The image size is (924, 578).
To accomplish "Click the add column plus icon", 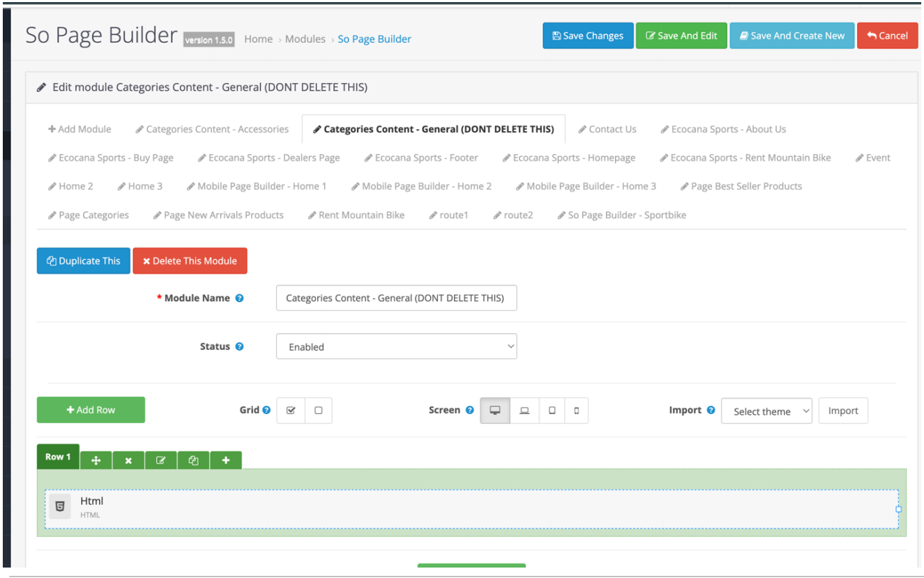I will coord(226,460).
